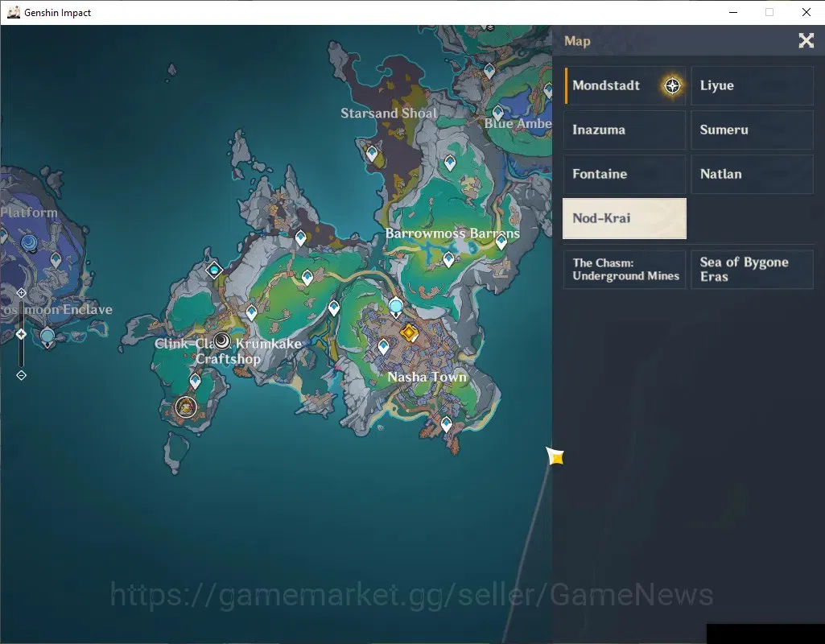Select Statue of the Seven above Nasha Town
825x644 pixels.
396,308
